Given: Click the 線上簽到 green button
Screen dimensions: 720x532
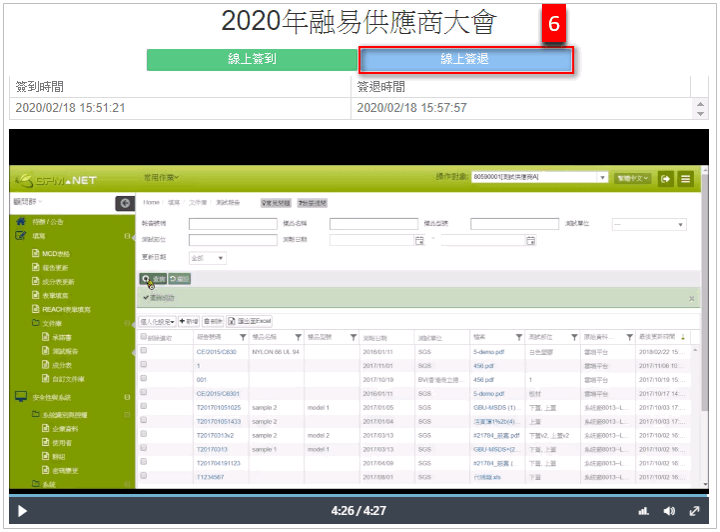Looking at the screenshot, I should pyautogui.click(x=252, y=60).
